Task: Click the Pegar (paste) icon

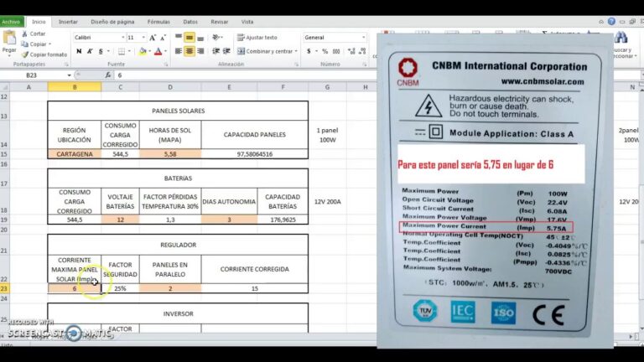Action: (x=9, y=39)
